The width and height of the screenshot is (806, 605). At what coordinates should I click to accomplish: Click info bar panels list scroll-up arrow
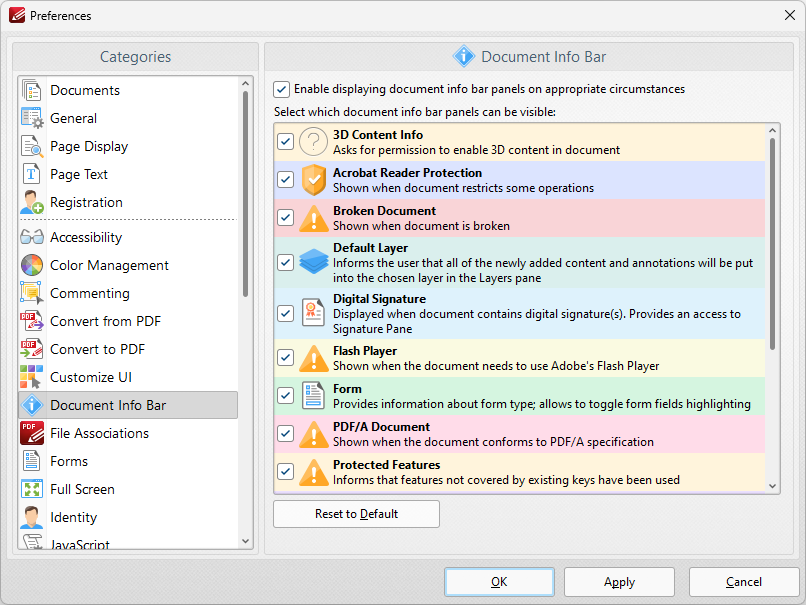coord(772,131)
